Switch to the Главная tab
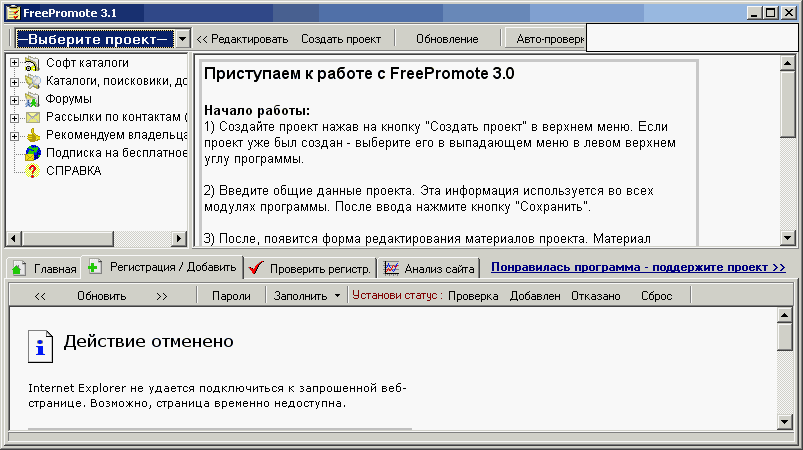Image resolution: width=803 pixels, height=450 pixels. pyautogui.click(x=45, y=268)
